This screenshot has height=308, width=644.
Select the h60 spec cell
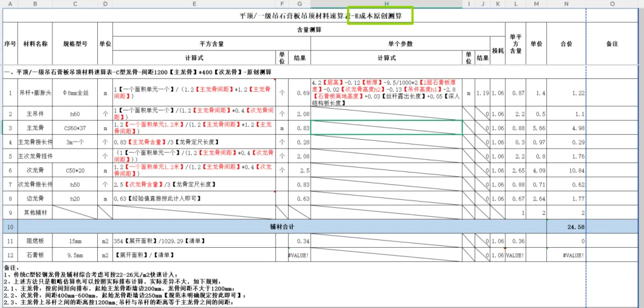click(x=75, y=113)
